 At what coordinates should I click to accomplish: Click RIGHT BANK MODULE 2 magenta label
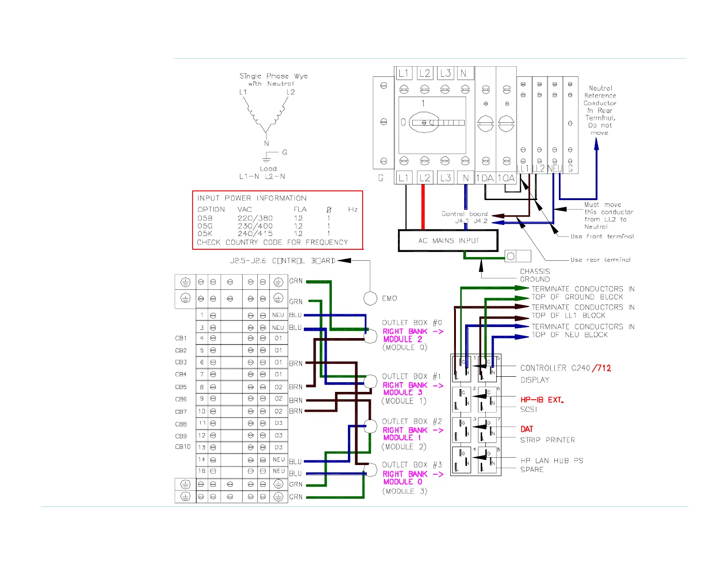[413, 335]
